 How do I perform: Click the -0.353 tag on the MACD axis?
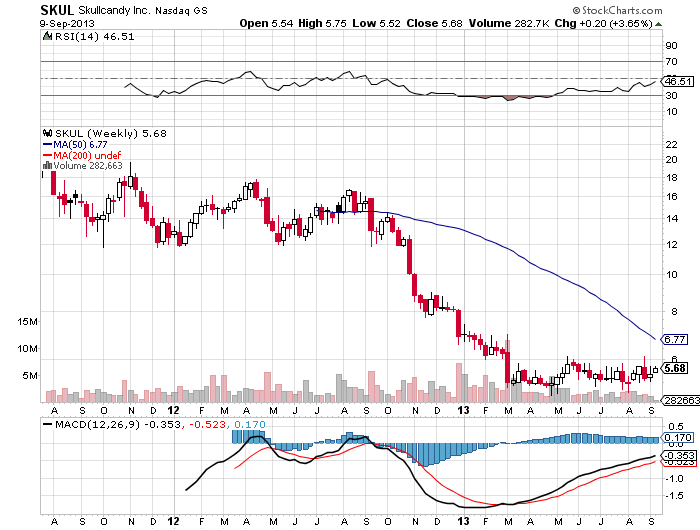(678, 455)
